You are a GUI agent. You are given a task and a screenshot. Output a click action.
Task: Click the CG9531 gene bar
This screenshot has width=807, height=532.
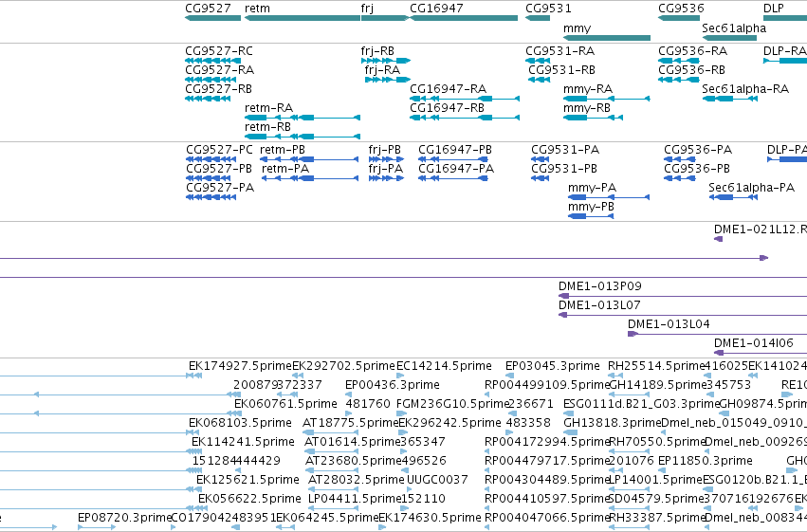(x=538, y=18)
